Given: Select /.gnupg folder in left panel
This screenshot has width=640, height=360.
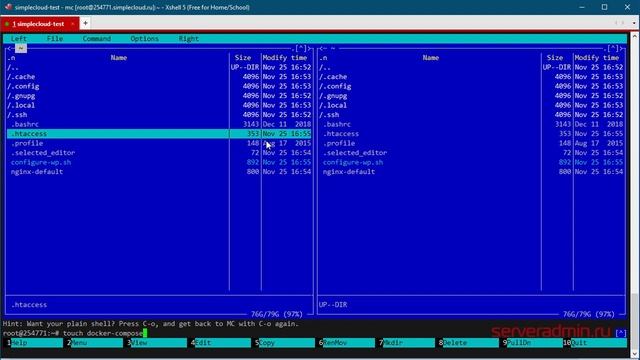Looking at the screenshot, I should coord(159,96).
